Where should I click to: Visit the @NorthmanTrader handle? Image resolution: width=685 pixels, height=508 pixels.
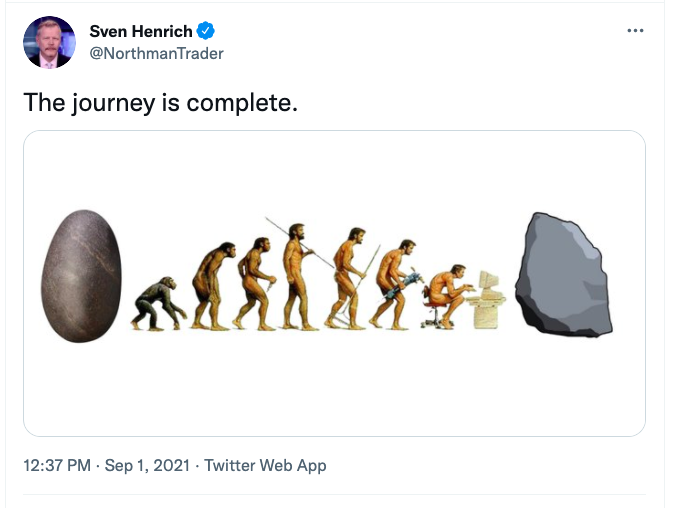coord(156,53)
